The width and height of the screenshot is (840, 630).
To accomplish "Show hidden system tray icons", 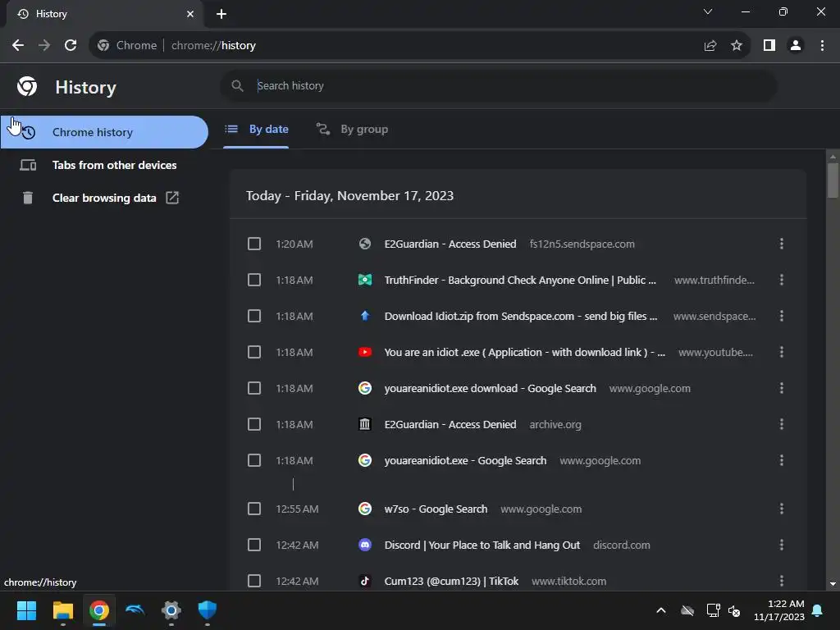I will [x=661, y=610].
